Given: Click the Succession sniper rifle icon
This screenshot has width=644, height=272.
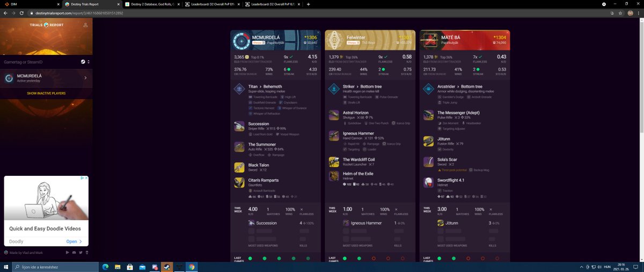Looking at the screenshot, I should tap(239, 126).
